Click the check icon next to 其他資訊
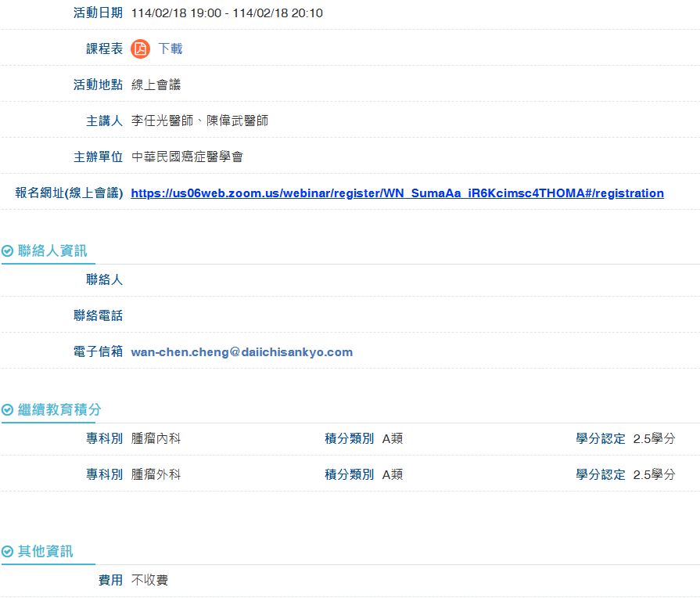 coord(8,552)
